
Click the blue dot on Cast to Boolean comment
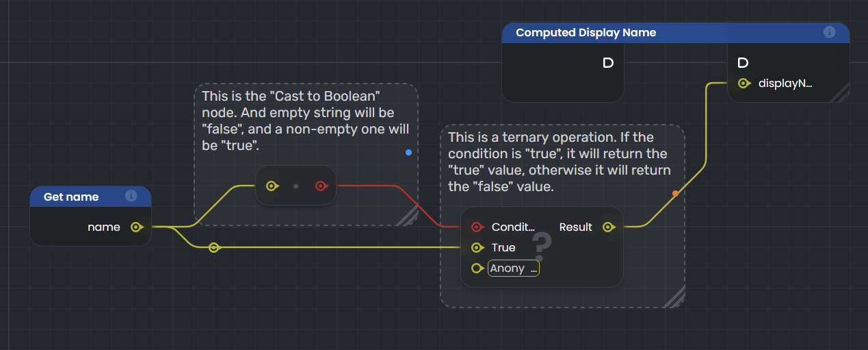(408, 152)
